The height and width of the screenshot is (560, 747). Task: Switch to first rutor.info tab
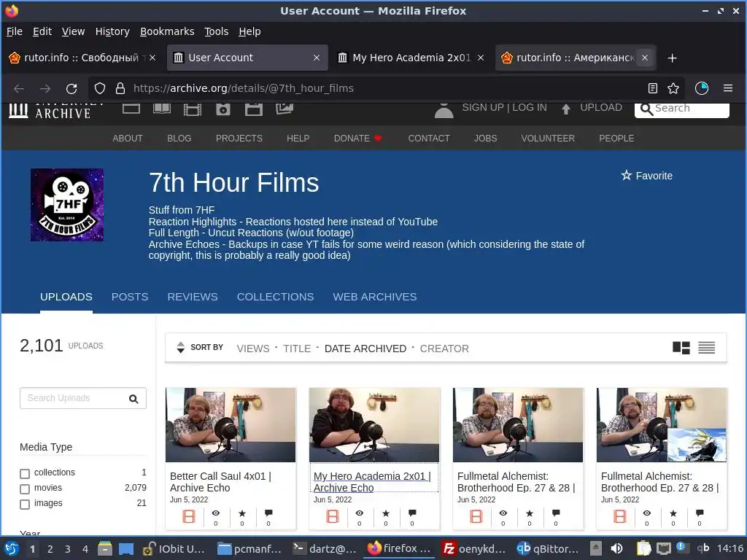[81, 58]
